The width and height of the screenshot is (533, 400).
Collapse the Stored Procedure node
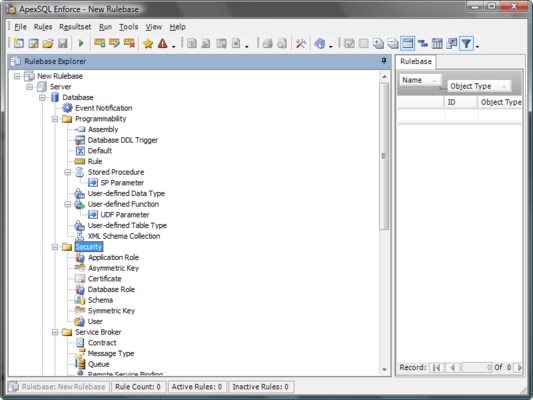click(67, 172)
